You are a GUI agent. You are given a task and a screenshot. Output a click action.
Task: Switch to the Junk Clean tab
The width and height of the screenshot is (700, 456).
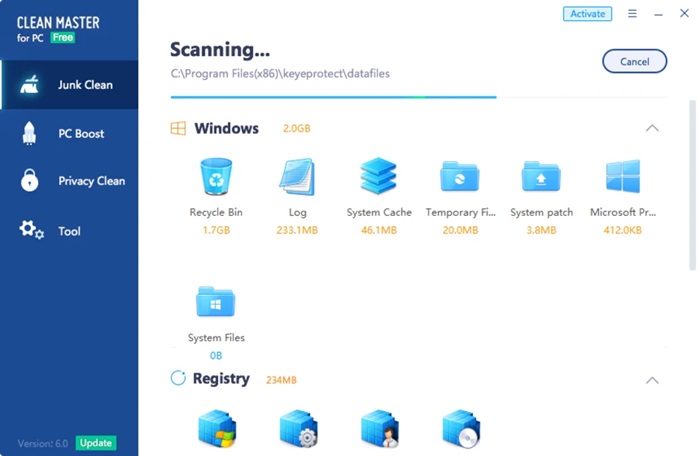[x=69, y=85]
